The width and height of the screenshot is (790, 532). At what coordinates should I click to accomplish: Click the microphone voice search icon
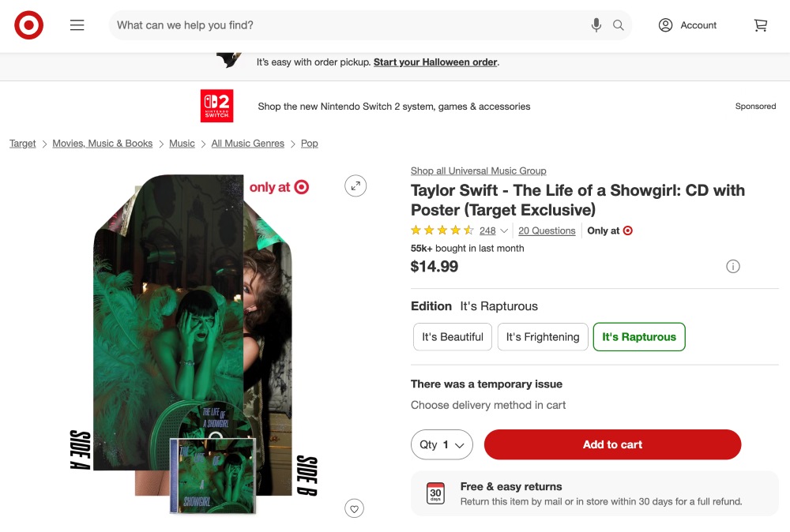[596, 25]
